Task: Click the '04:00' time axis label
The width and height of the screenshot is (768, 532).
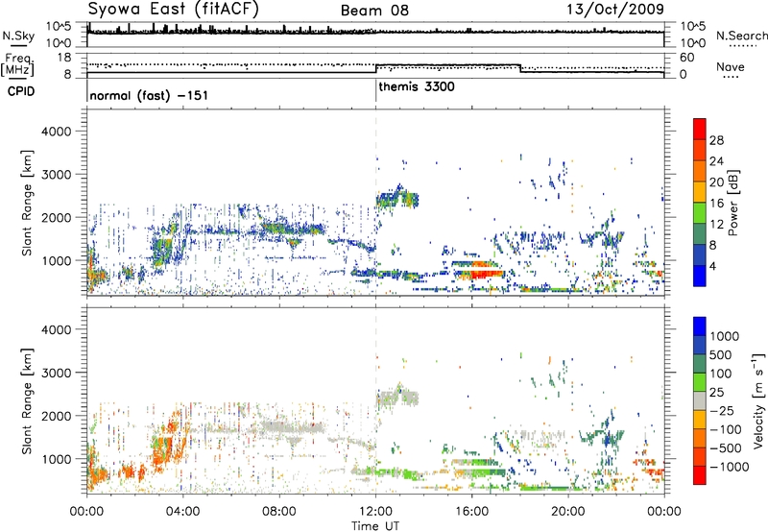Action: click(x=182, y=512)
